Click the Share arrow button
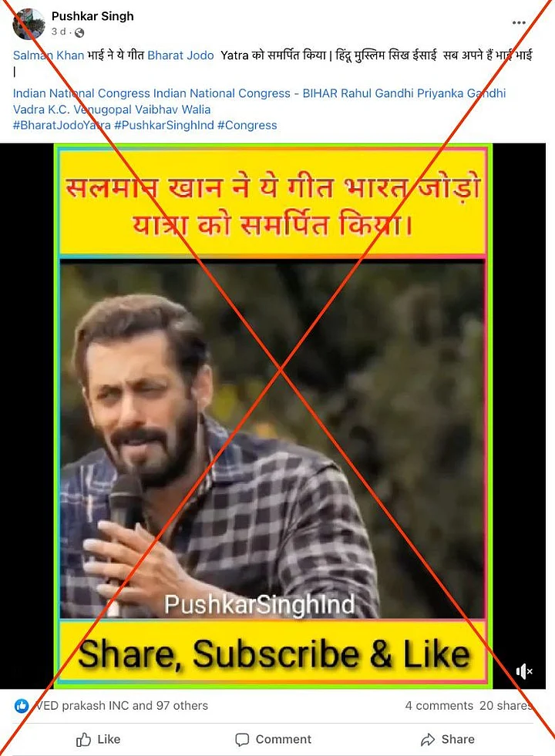Screen dimensions: 555x756 (x=448, y=739)
